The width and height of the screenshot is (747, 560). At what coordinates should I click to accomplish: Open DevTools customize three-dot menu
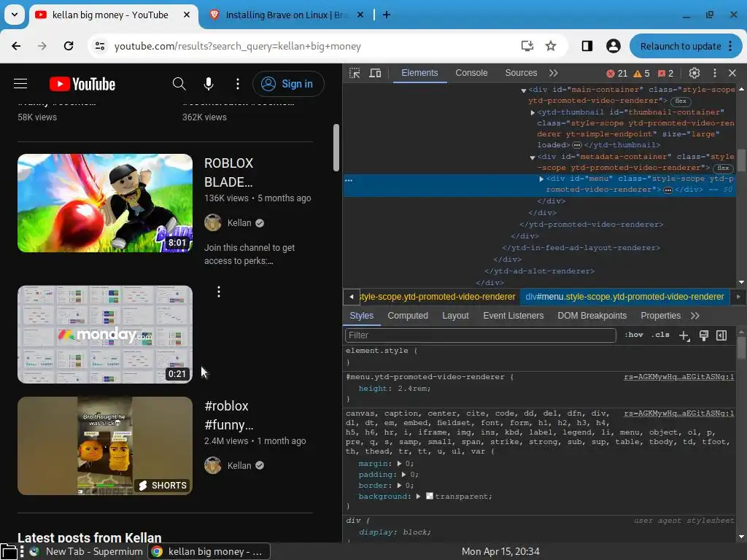(x=714, y=73)
